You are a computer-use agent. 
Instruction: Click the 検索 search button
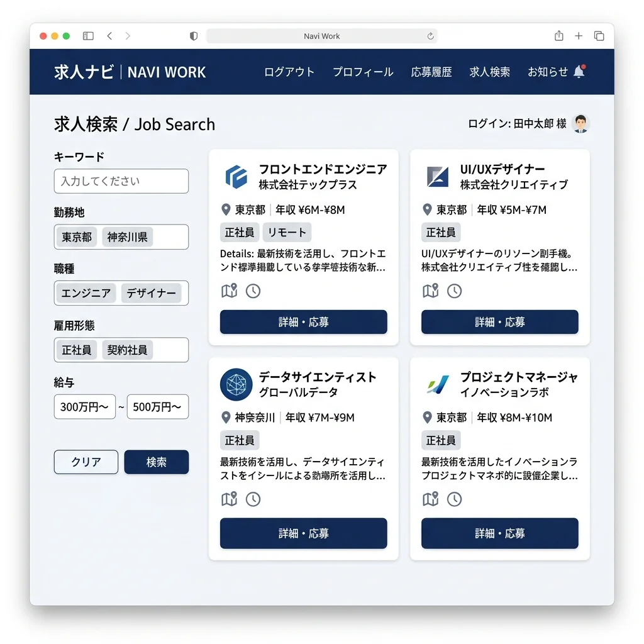157,462
